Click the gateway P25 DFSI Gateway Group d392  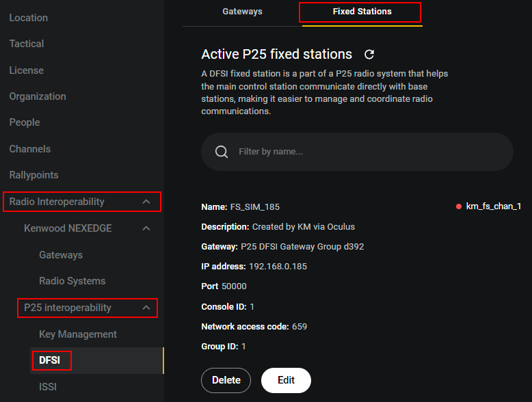302,247
